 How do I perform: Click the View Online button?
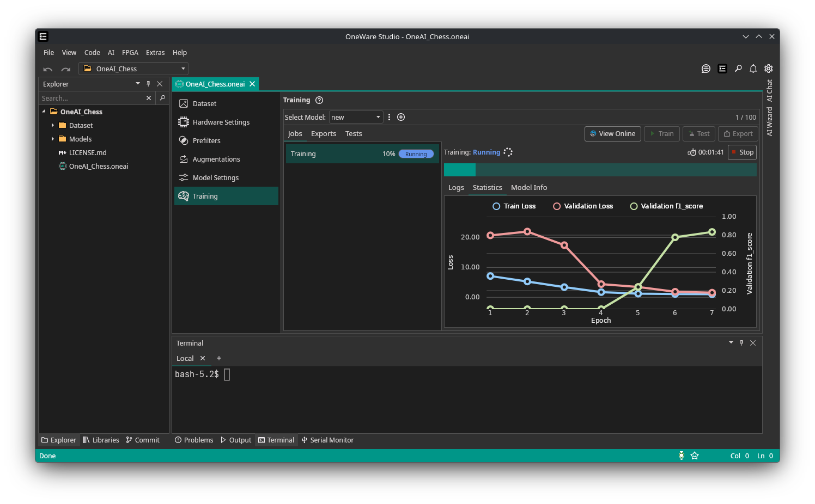[612, 134]
